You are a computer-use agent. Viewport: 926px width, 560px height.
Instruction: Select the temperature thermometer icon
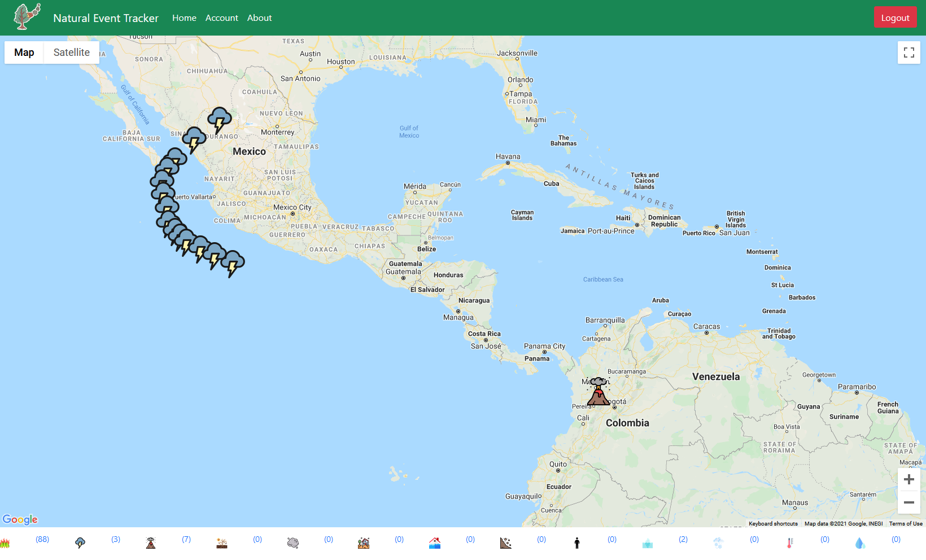790,543
